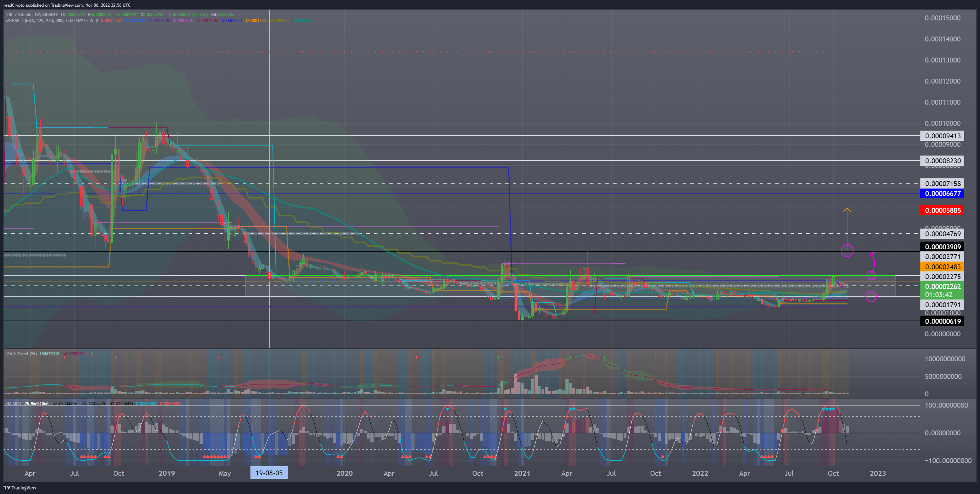Image resolution: width=980 pixels, height=494 pixels.
Task: Click the 0.00002275 price label
Action: tap(942, 277)
